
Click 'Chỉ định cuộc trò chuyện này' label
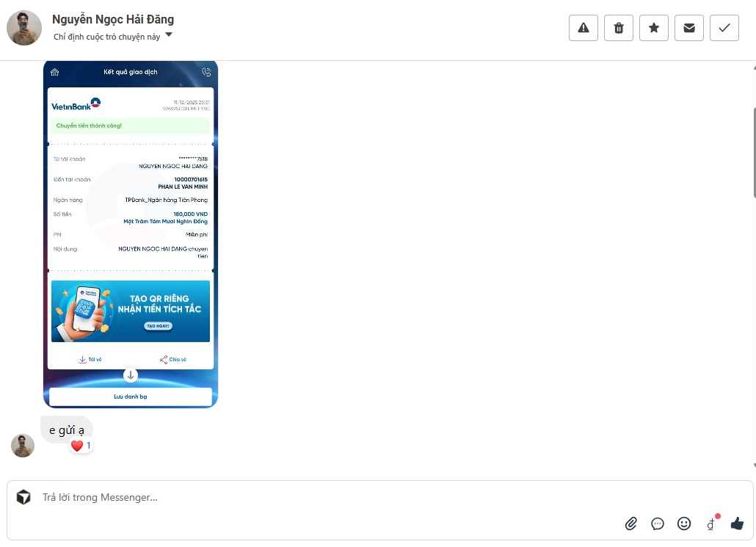[106, 37]
